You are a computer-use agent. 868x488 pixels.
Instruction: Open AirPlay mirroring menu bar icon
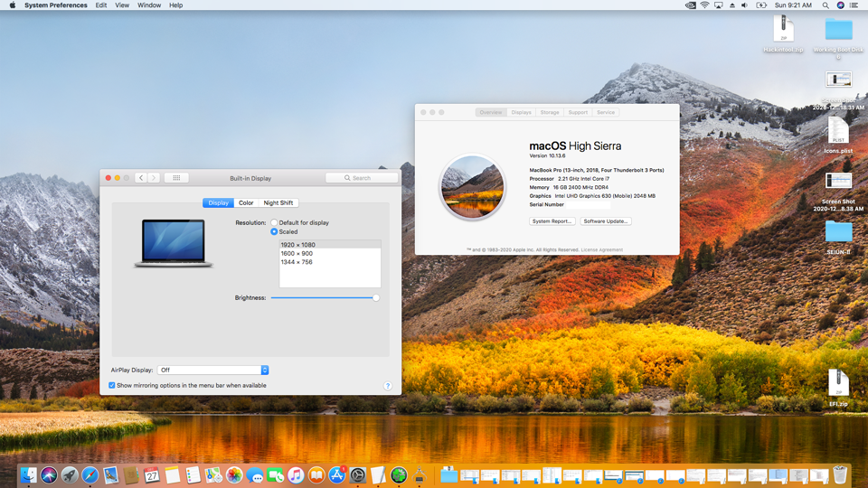[719, 5]
